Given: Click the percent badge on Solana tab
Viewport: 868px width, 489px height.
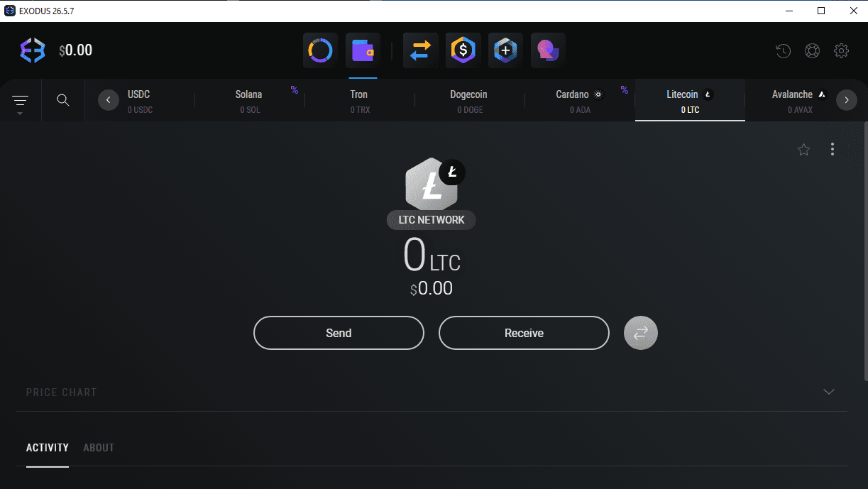Looking at the screenshot, I should click(294, 89).
